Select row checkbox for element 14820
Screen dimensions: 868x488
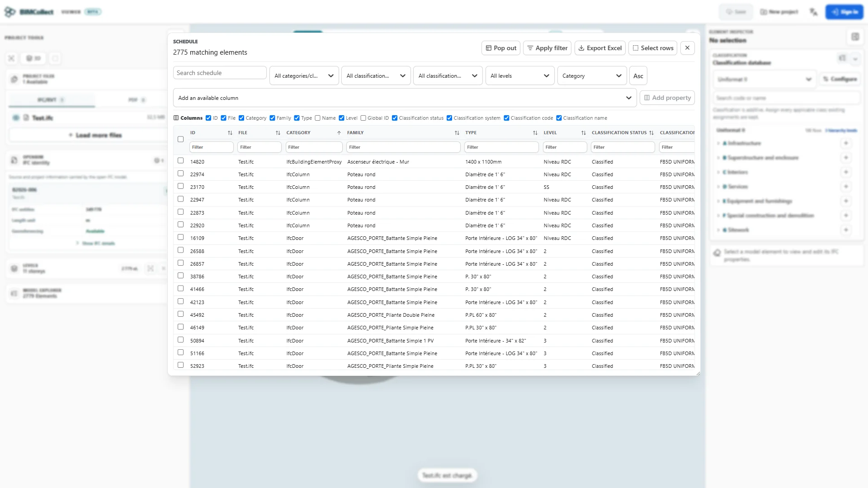[181, 160]
